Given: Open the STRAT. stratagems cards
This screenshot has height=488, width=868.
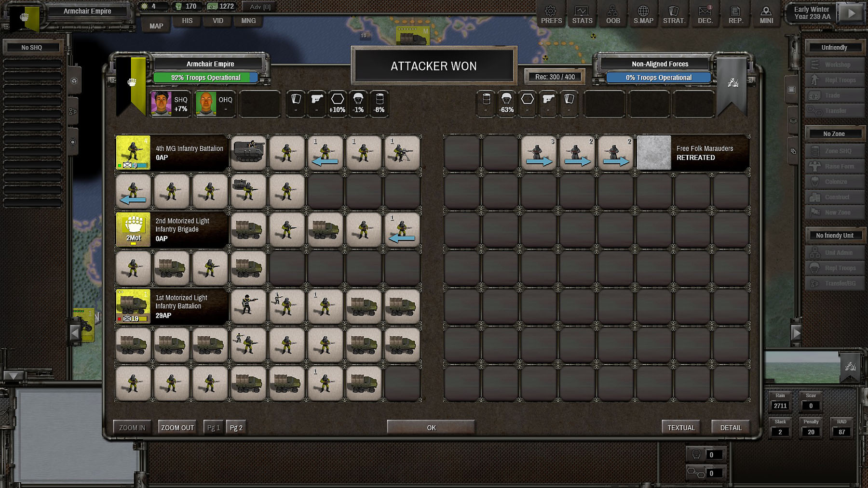Looking at the screenshot, I should click(x=674, y=14).
